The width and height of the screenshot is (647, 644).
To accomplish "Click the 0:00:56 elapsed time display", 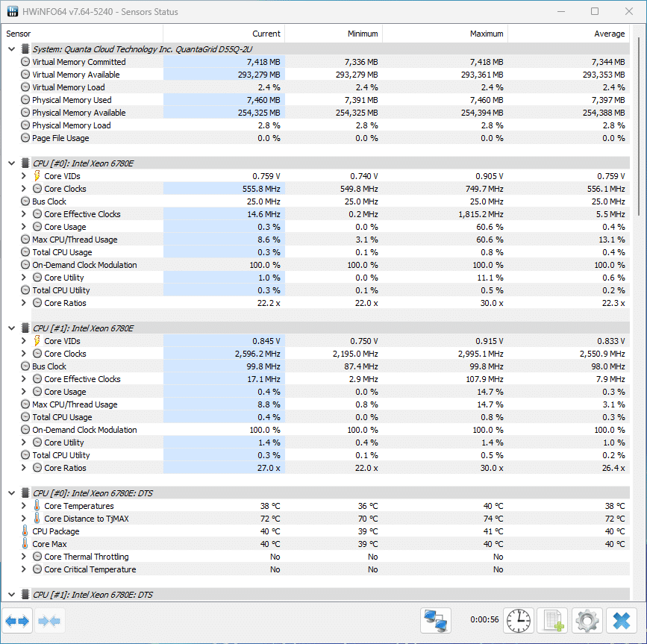I will coord(484,619).
